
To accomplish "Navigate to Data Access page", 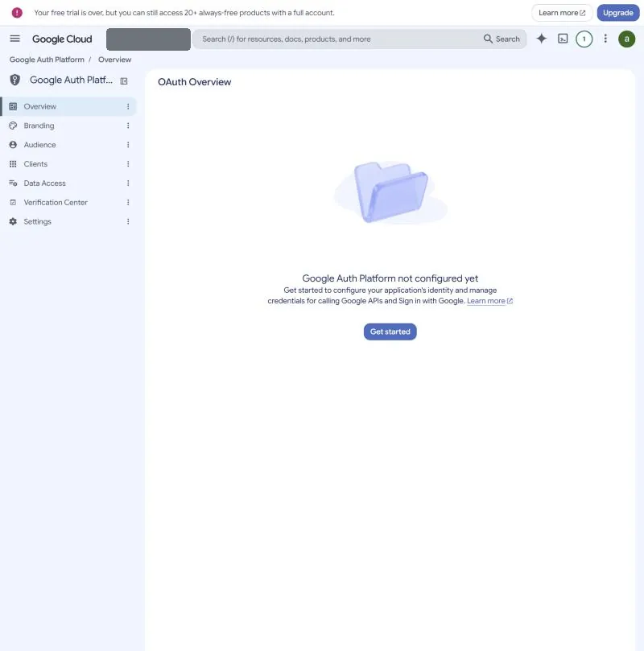I will tap(68, 183).
